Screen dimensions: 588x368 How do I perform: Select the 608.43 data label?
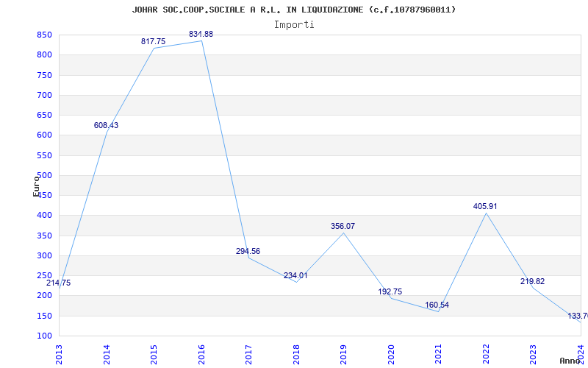(x=106, y=125)
